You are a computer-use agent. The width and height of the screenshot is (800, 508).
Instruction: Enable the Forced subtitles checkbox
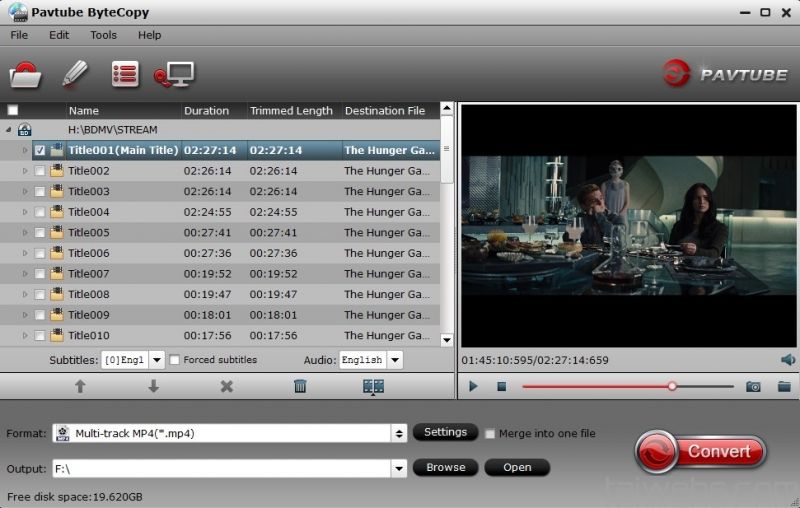coord(174,360)
